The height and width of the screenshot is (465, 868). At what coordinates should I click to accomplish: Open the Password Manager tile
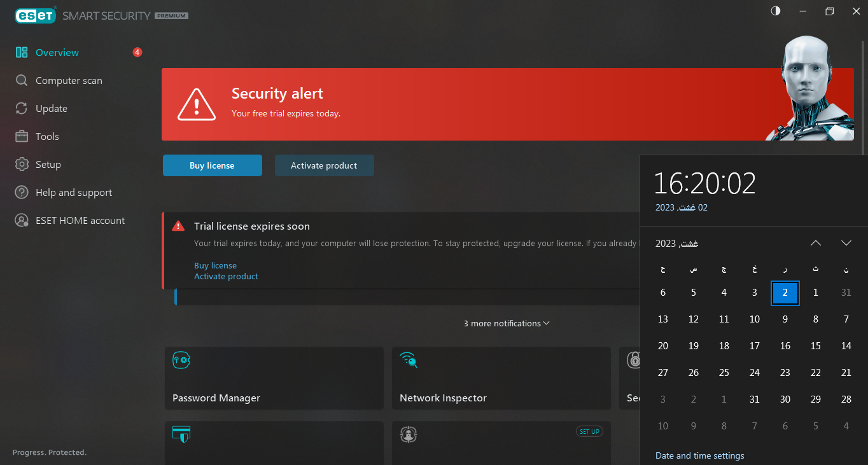(274, 378)
